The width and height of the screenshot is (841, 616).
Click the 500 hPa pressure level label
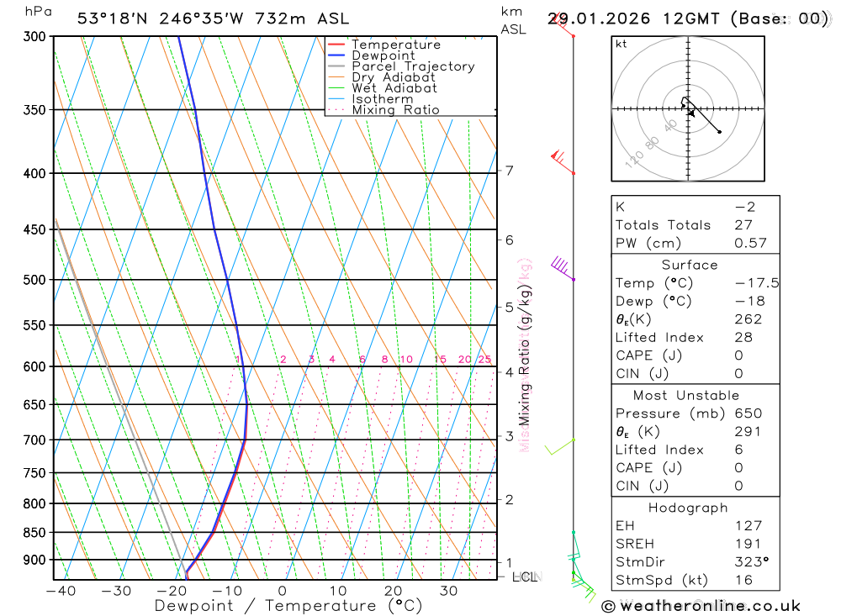(34, 280)
